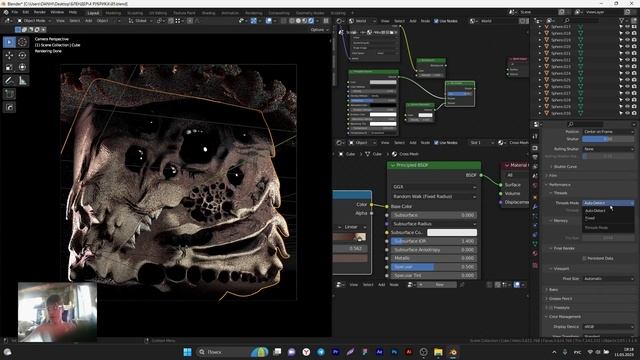Open the Render menu
This screenshot has width=640, height=360.
coord(40,13)
